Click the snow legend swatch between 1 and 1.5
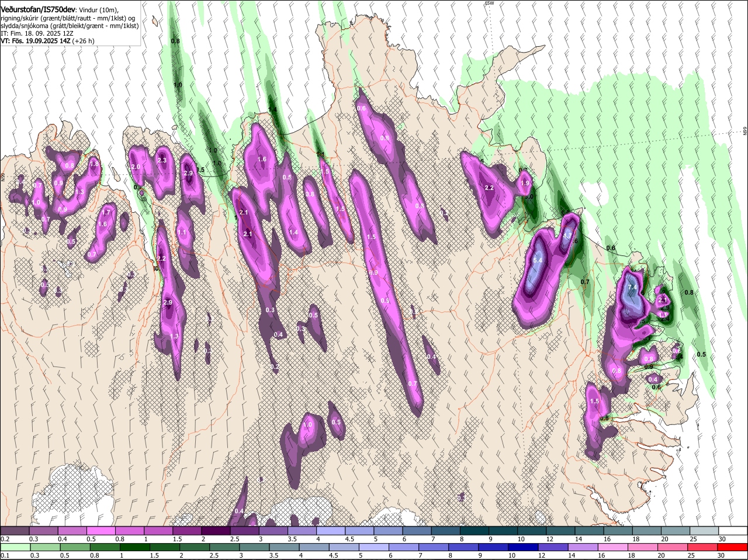 coord(158,530)
